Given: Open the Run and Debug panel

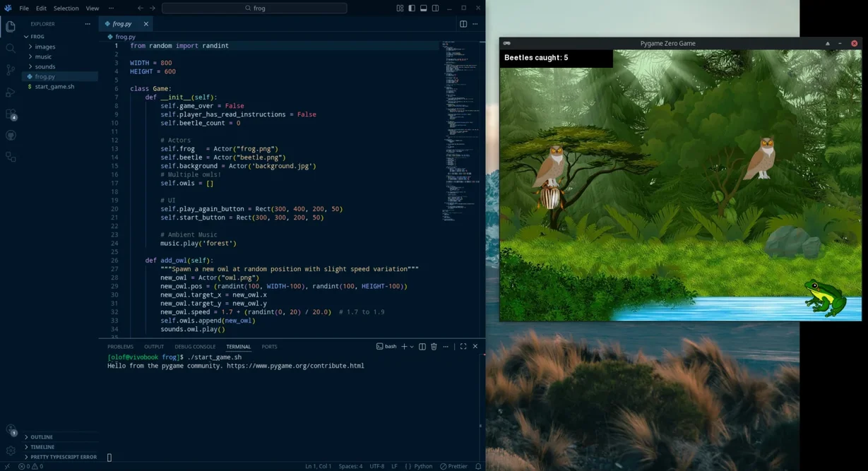Looking at the screenshot, I should (x=11, y=91).
